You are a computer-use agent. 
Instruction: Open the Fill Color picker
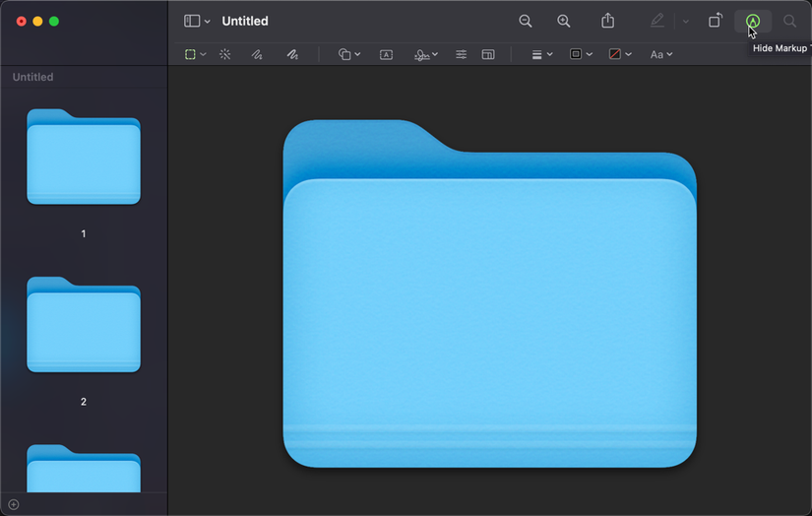tap(620, 55)
